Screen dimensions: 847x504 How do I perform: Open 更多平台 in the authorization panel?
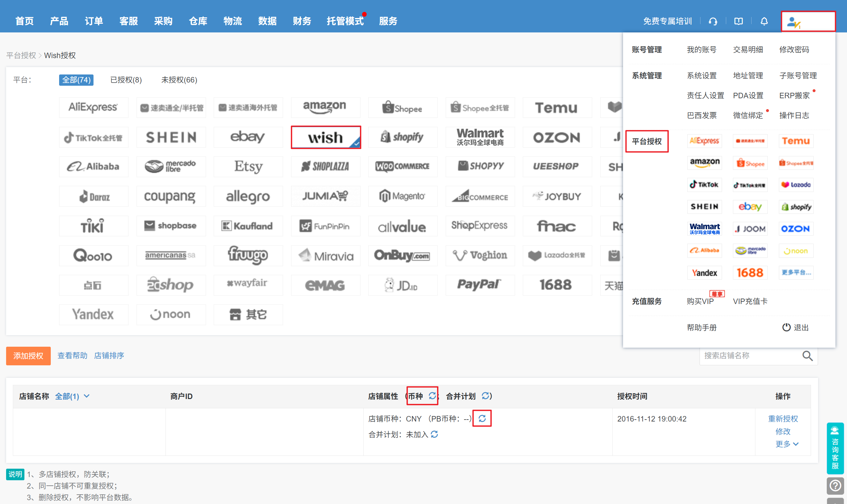(796, 272)
